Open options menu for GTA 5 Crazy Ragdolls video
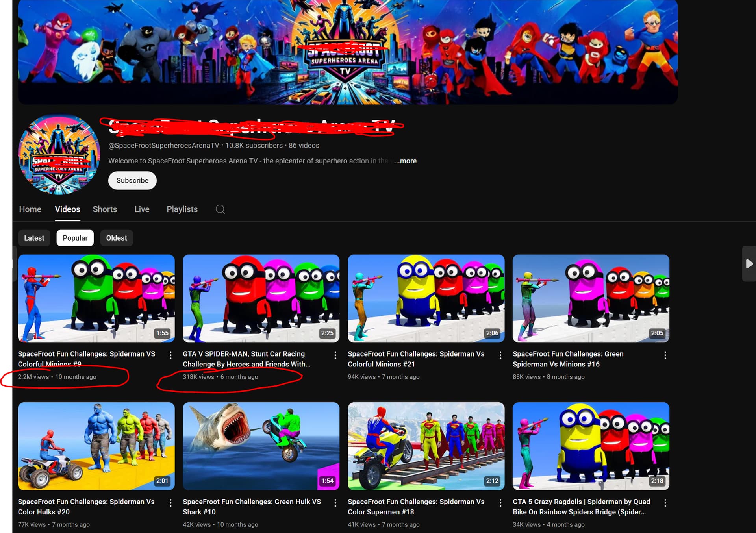The width and height of the screenshot is (756, 533). [665, 503]
